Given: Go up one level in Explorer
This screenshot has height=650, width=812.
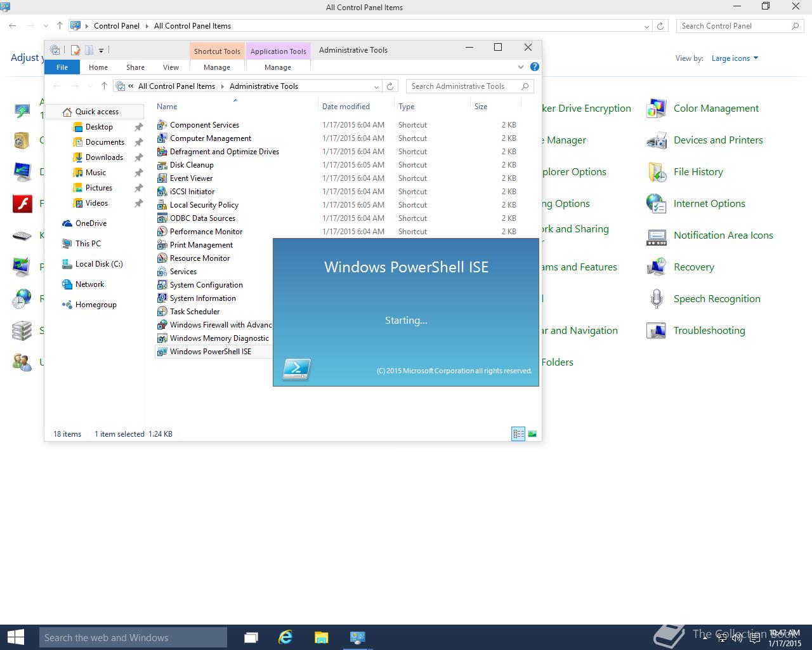Looking at the screenshot, I should click(104, 86).
